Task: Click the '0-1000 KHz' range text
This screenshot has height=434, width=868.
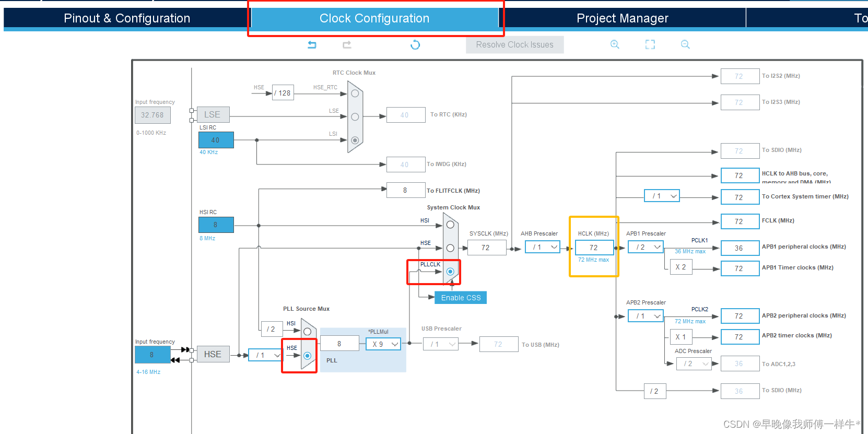Action: (151, 133)
